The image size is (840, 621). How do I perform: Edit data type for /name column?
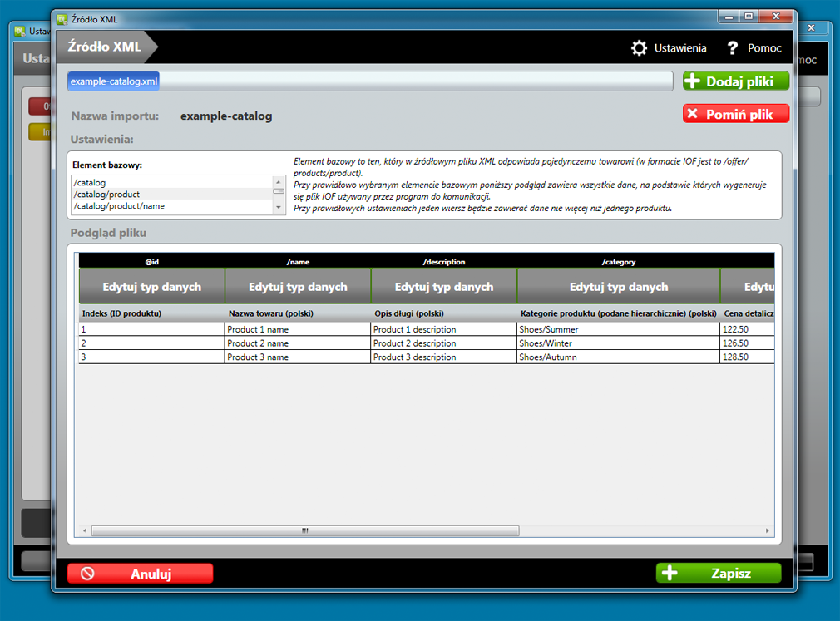[x=298, y=287]
